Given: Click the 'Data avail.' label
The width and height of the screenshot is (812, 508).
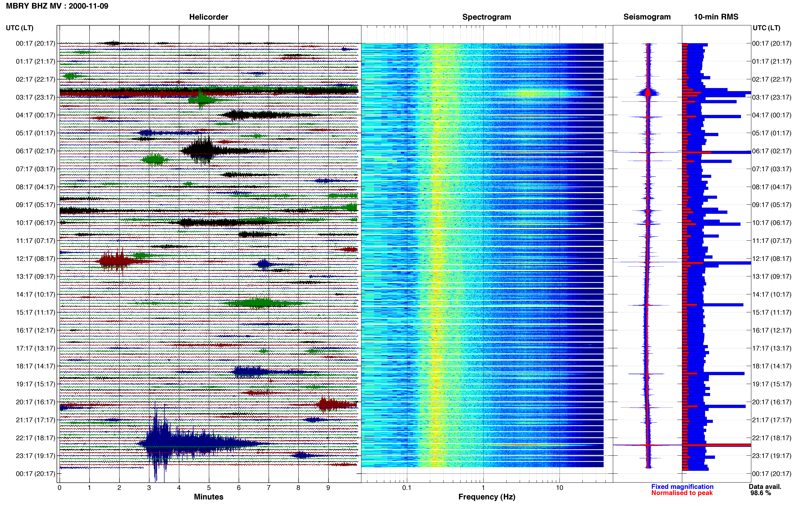Looking at the screenshot, I should coord(765,486).
